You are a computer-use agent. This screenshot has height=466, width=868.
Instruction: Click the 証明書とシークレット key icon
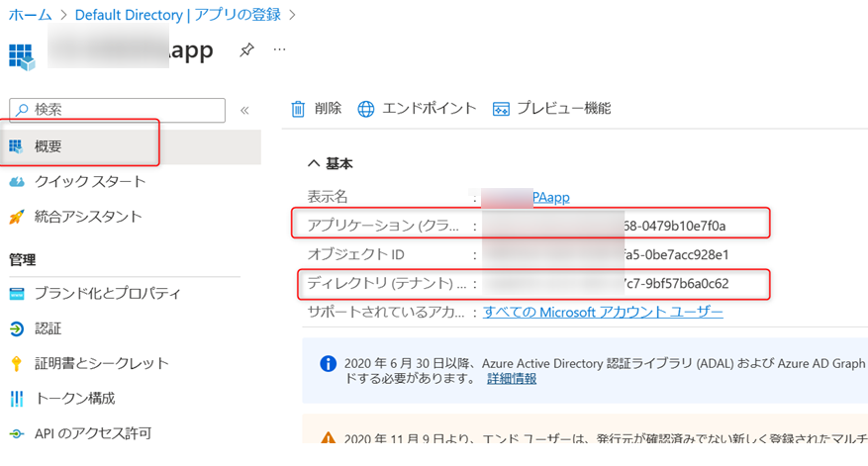(x=17, y=363)
